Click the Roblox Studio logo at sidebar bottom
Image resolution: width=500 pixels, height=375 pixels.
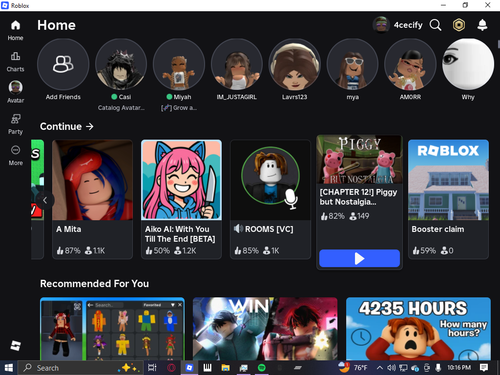pos(15,345)
